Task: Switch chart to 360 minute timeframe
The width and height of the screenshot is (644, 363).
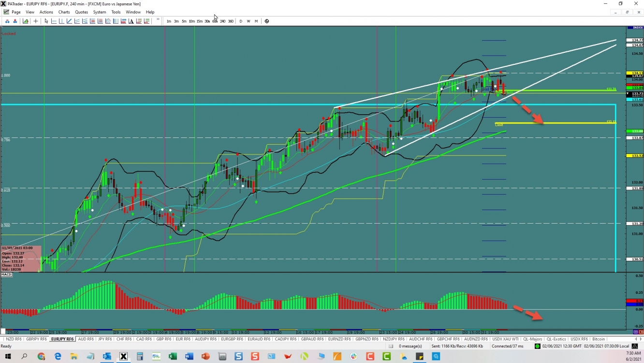Action: coord(231,21)
